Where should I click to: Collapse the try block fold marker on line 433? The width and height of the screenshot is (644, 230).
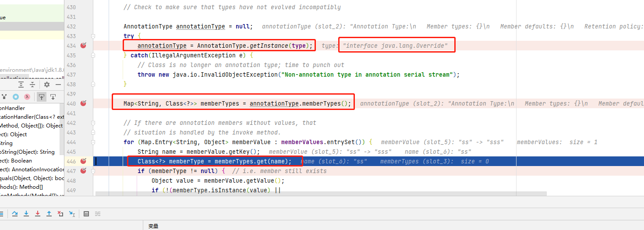point(93,36)
